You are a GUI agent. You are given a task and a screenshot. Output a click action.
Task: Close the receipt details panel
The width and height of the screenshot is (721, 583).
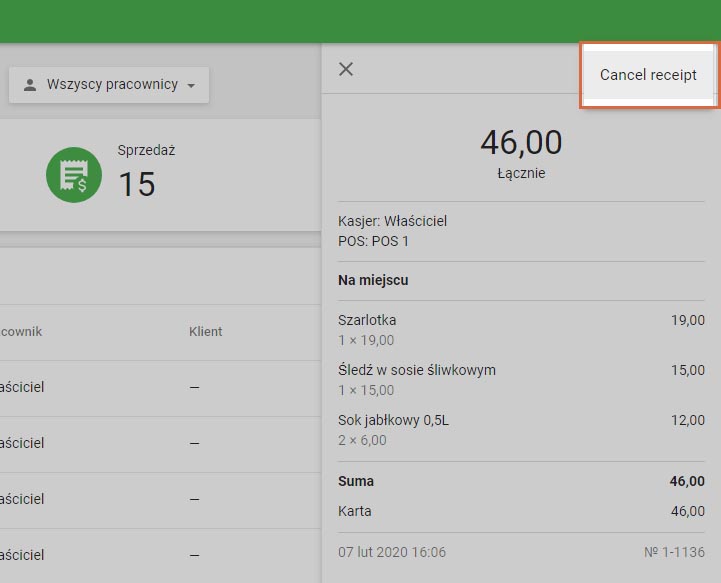coord(346,69)
